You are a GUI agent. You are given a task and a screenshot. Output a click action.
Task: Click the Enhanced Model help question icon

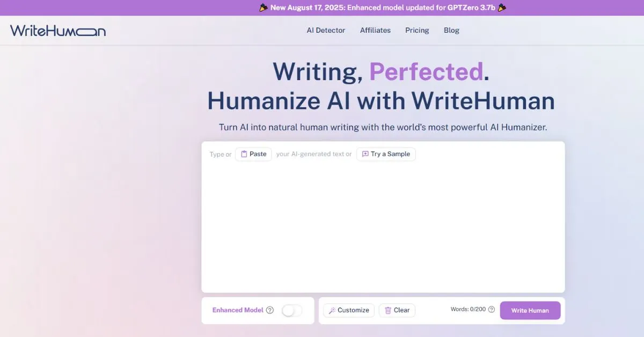click(270, 310)
